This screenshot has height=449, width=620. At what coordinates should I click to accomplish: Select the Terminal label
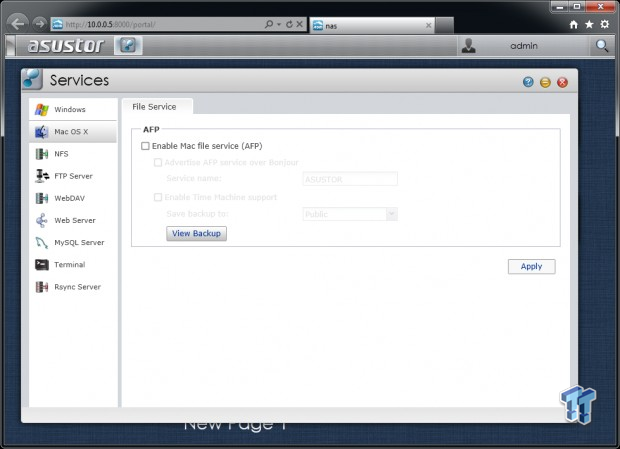pyautogui.click(x=70, y=264)
